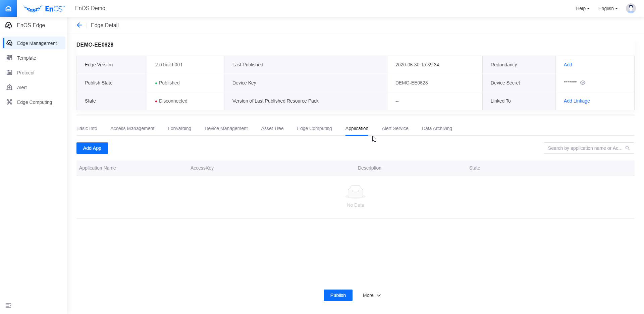Expand the More options dropdown

point(371,295)
